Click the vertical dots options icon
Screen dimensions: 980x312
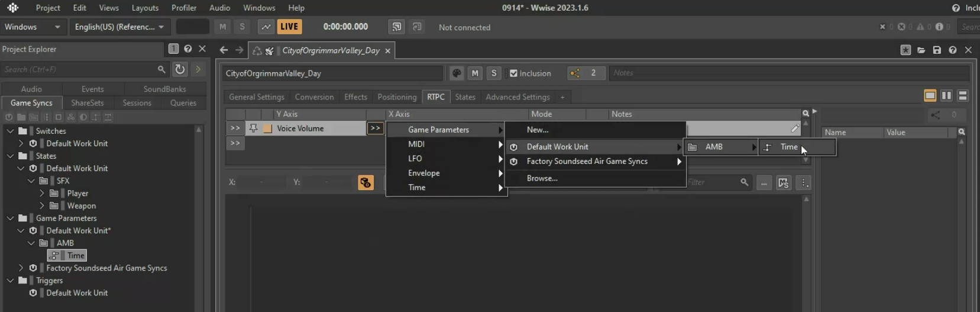(804, 183)
